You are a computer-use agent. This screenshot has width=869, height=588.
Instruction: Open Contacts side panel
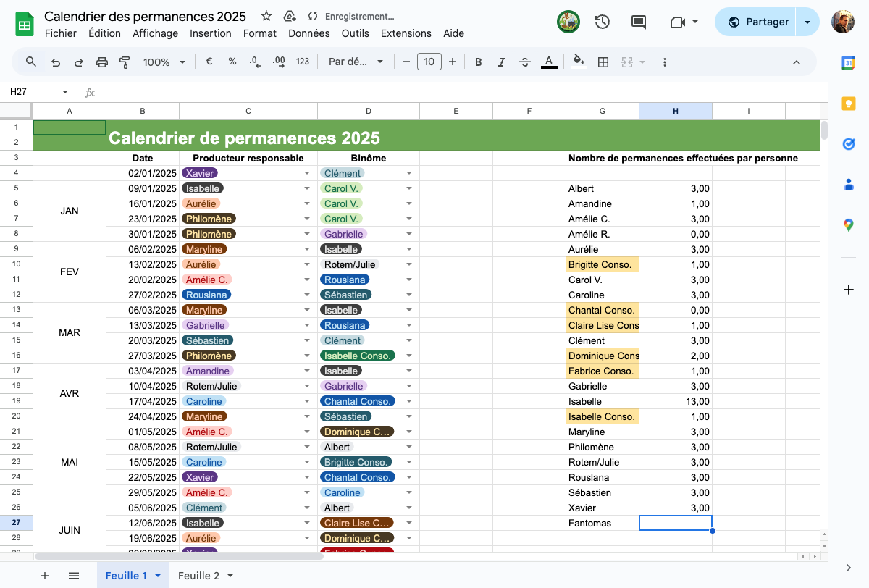pos(849,185)
